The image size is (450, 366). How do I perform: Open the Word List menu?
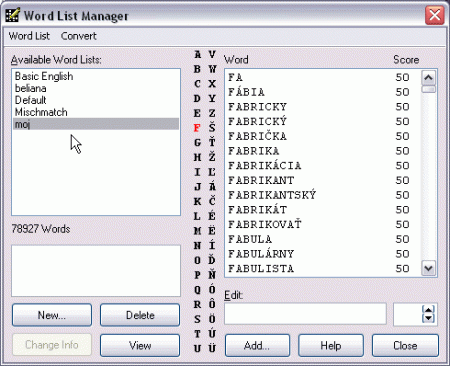pyautogui.click(x=29, y=36)
